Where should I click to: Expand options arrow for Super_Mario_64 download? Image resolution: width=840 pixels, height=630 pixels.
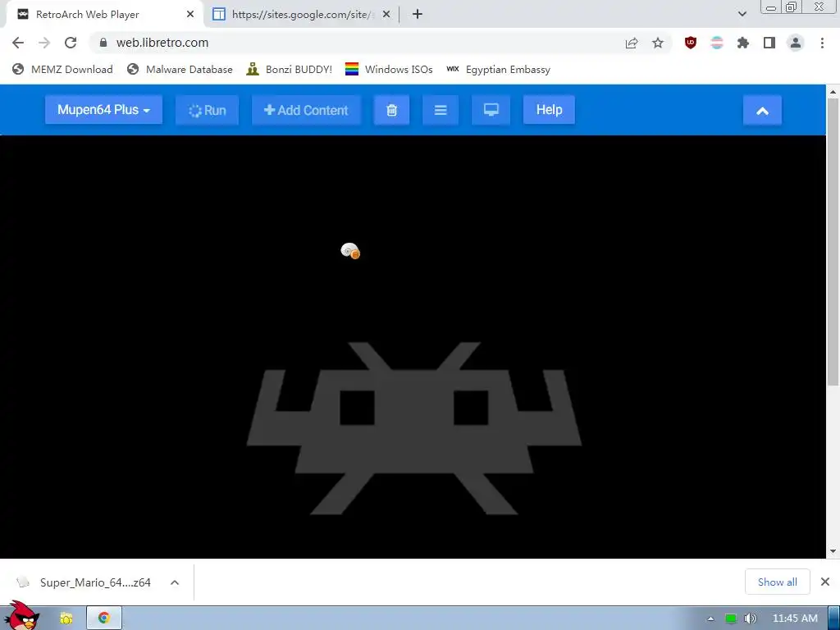coord(175,582)
